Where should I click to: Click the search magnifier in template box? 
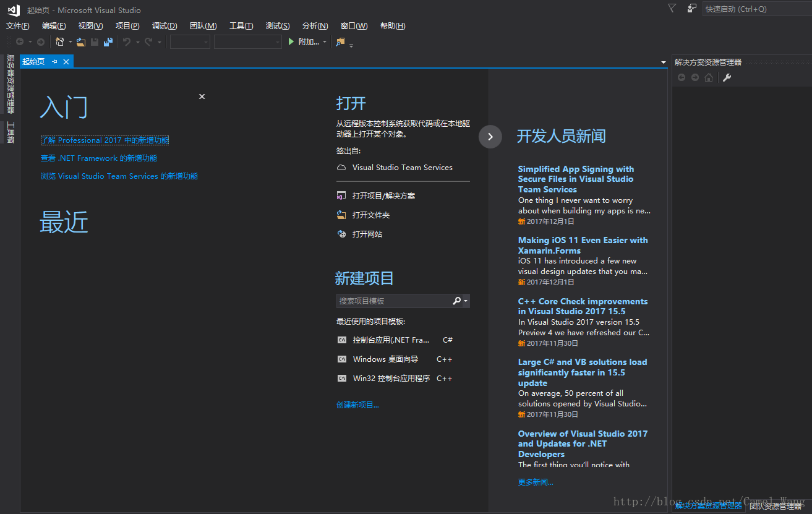[x=456, y=301]
